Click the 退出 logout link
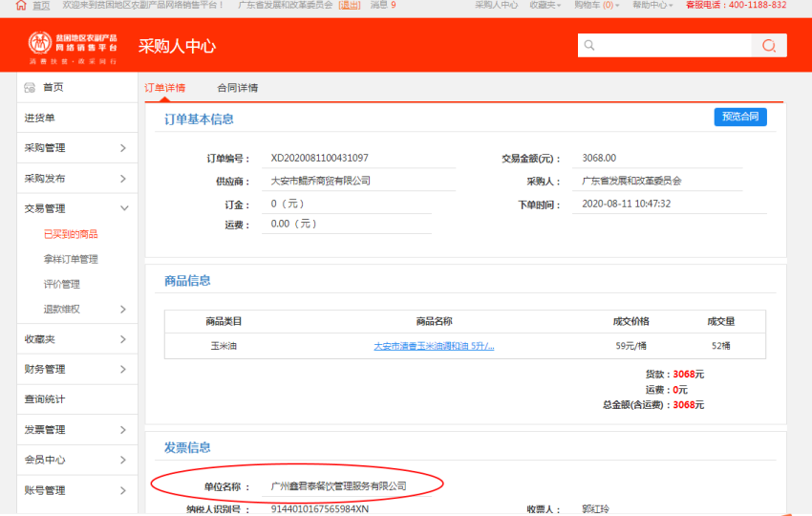This screenshot has width=812, height=516. [x=350, y=6]
